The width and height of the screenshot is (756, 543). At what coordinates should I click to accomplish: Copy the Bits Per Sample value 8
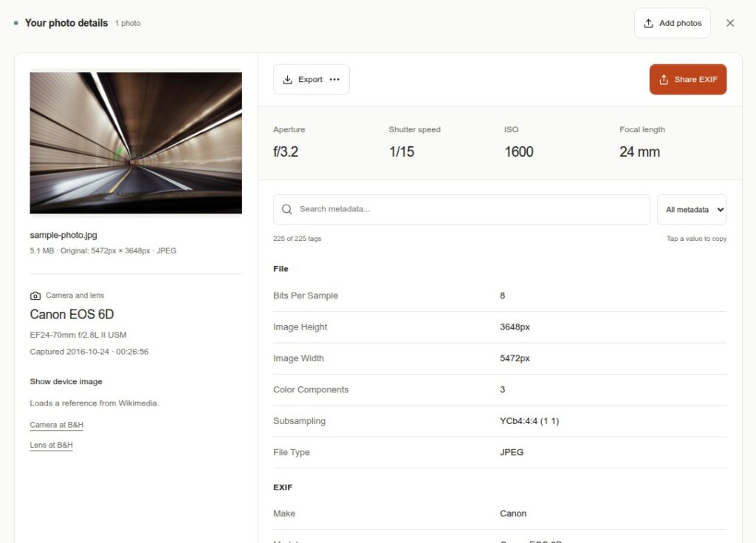[x=502, y=296]
